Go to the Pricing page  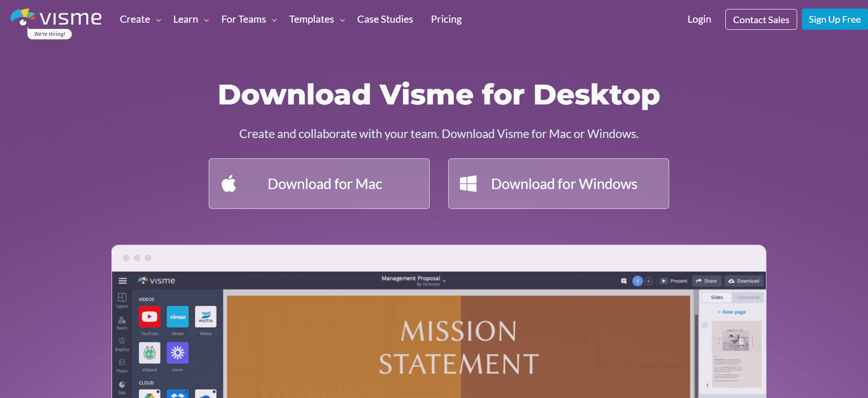click(446, 19)
